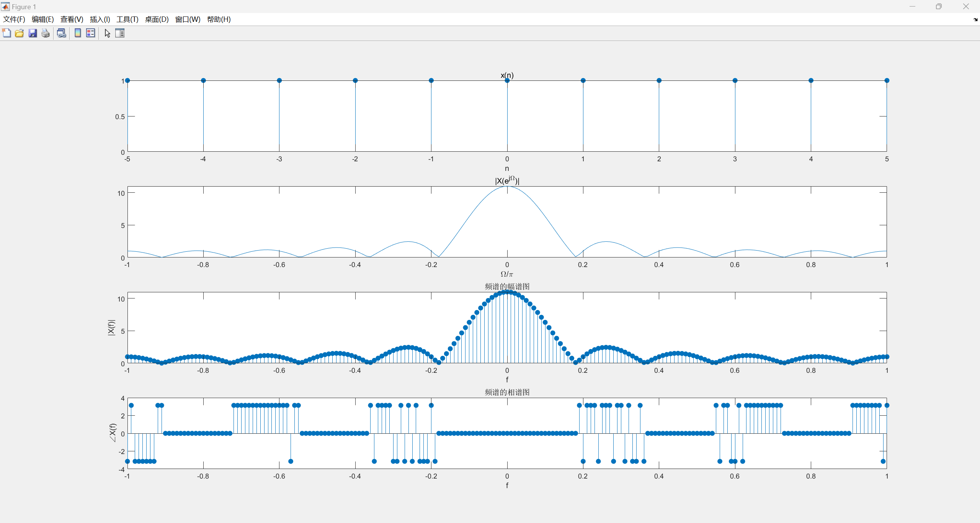Screen dimensions: 980x523
Task: Print the figure with the printer icon
Action: tap(46, 33)
